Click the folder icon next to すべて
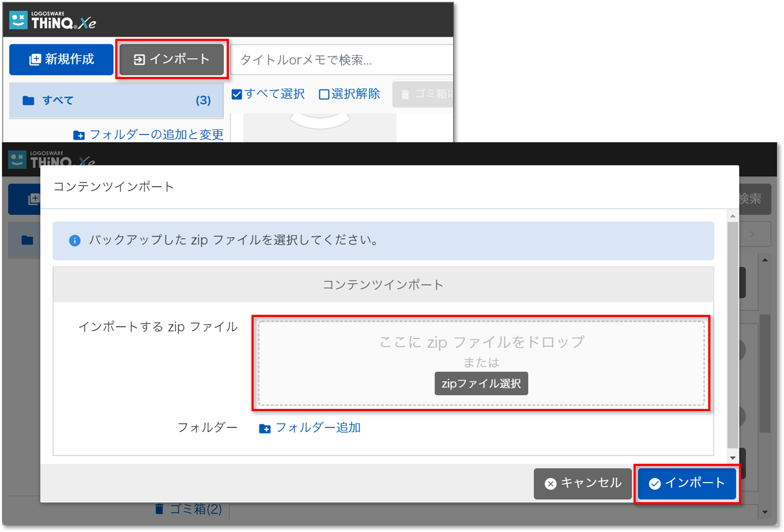This screenshot has height=532, width=784. (x=28, y=101)
